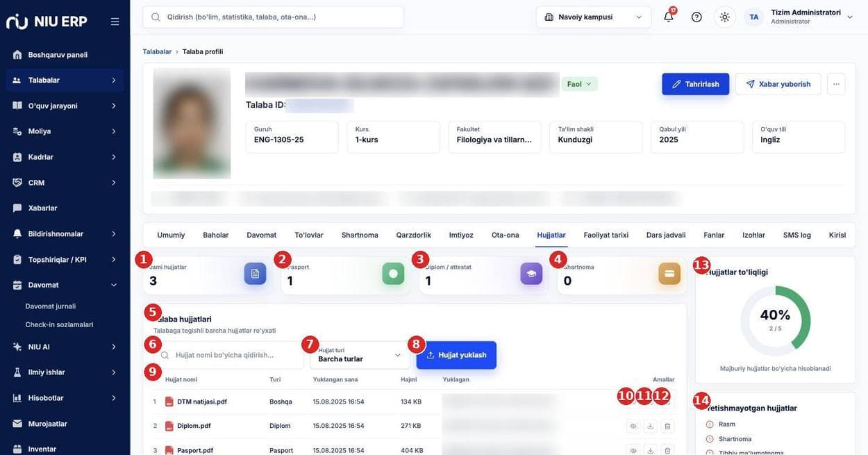Click the TA user avatar
This screenshot has height=455, width=868.
tap(754, 17)
